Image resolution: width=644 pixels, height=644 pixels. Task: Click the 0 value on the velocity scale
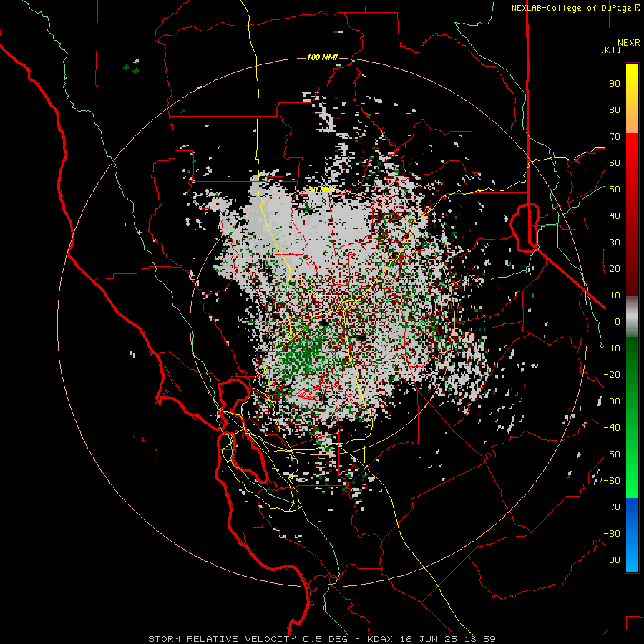point(618,322)
